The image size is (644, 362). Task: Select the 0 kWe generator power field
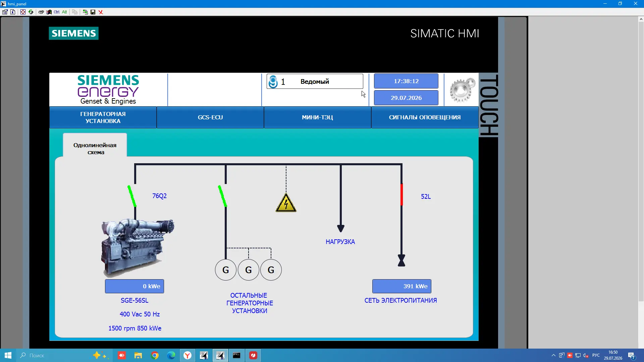point(135,286)
